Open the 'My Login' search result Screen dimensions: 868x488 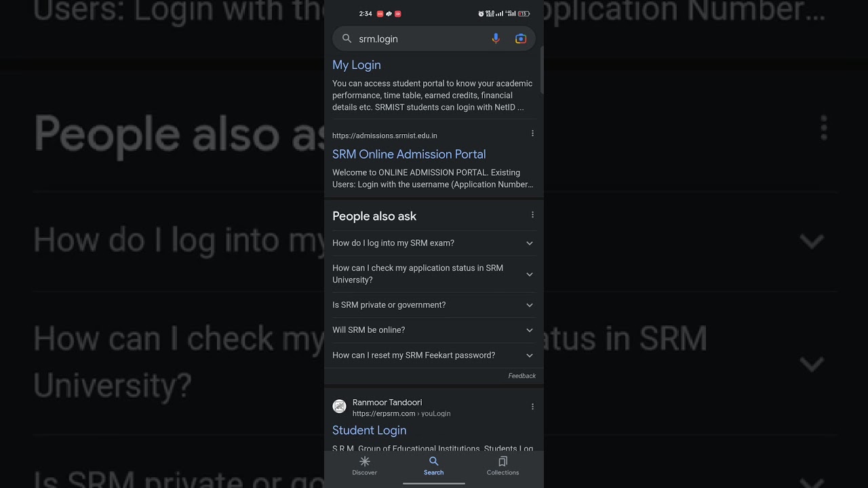357,65
